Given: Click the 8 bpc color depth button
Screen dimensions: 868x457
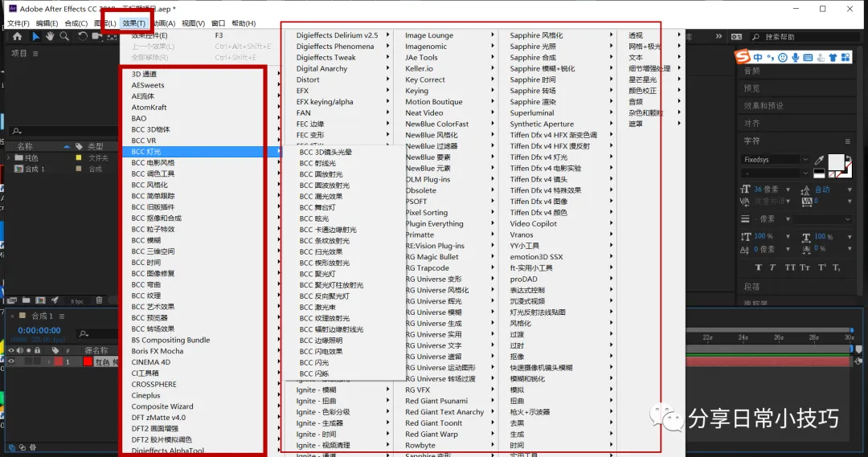Looking at the screenshot, I should [77, 301].
